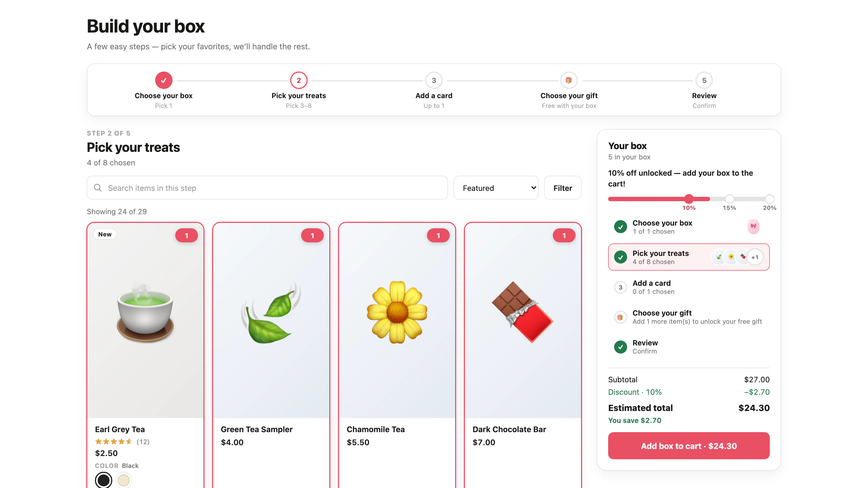
Task: Click the step 5 Review circle
Action: [704, 81]
